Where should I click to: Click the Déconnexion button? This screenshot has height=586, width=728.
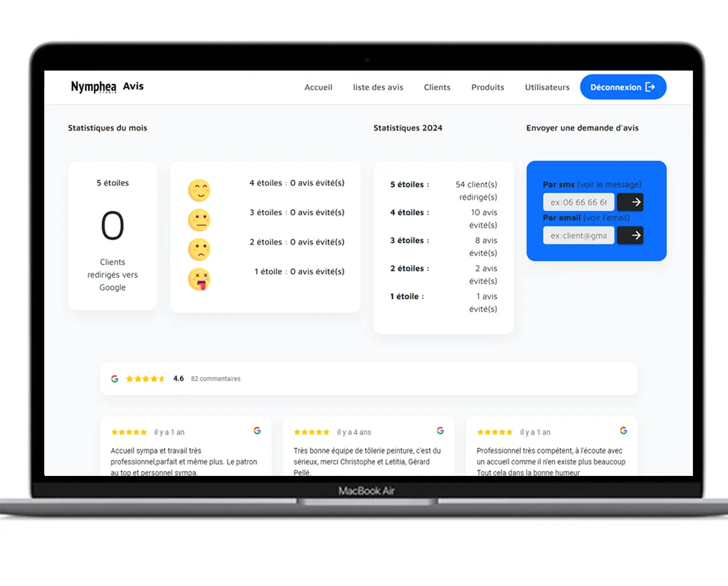(x=623, y=87)
